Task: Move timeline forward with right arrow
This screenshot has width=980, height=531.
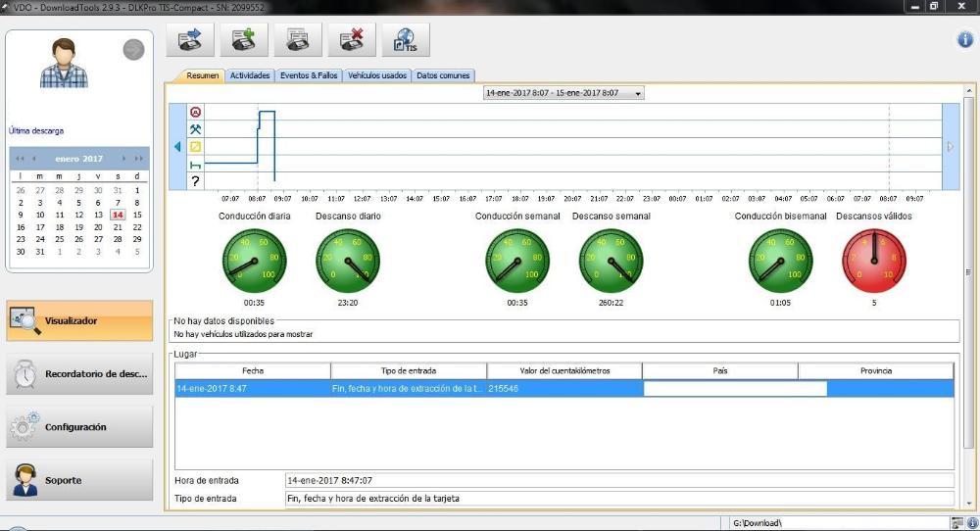Action: point(951,147)
